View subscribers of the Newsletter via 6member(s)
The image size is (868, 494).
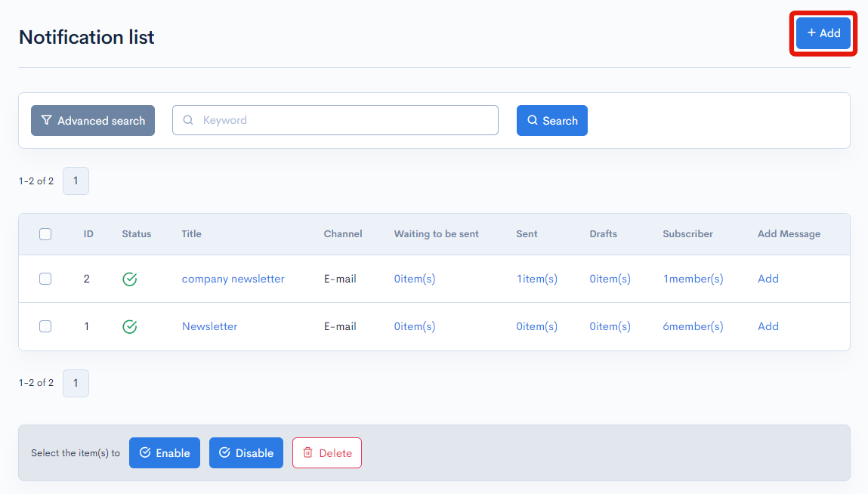[x=693, y=326]
